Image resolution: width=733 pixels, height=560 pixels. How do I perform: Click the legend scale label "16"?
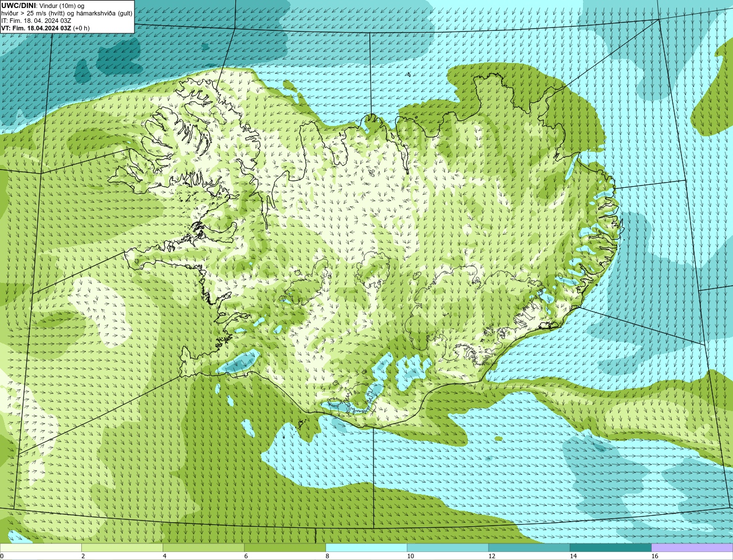click(x=655, y=556)
